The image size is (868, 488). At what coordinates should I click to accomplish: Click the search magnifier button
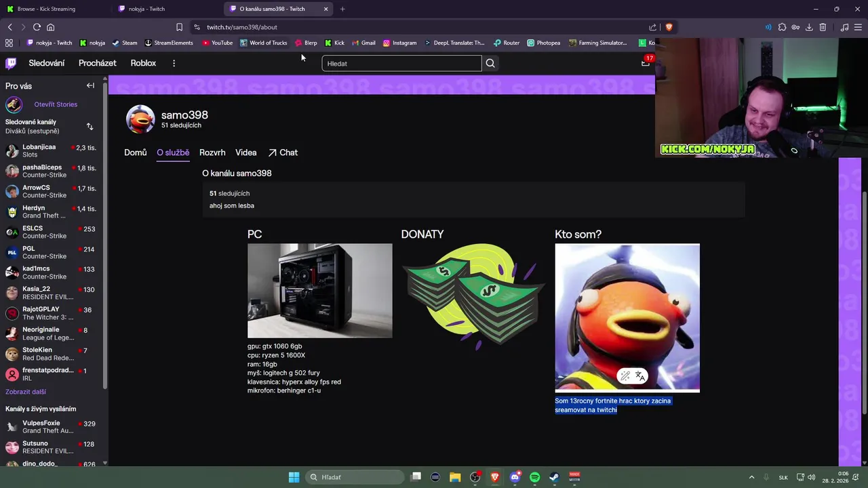pos(490,63)
